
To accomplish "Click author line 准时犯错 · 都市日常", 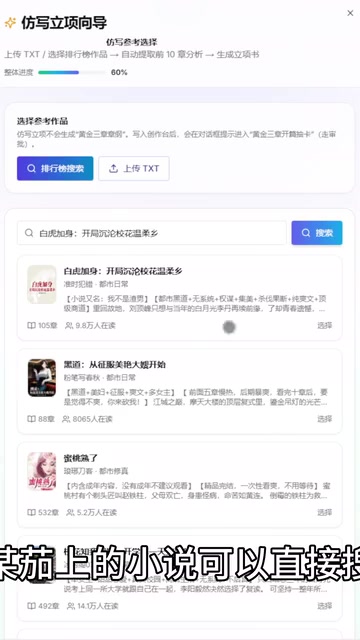I will pyautogui.click(x=96, y=284).
